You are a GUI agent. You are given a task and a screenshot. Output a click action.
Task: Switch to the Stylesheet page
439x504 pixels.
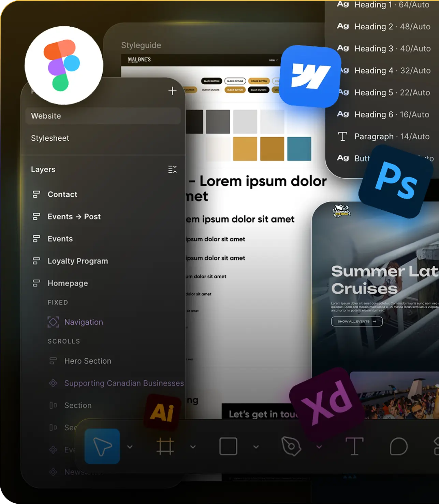50,138
